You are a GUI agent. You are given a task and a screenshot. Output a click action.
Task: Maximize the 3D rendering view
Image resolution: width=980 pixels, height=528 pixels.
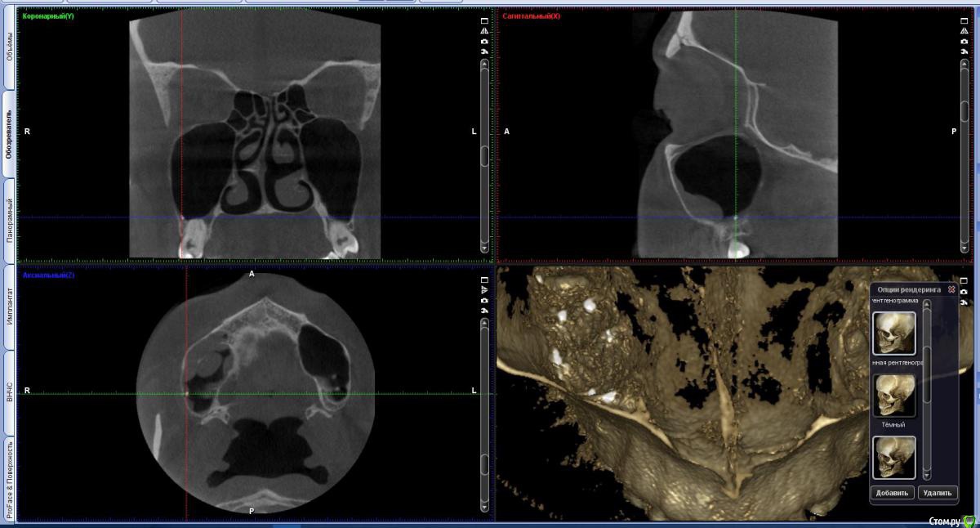click(x=964, y=280)
